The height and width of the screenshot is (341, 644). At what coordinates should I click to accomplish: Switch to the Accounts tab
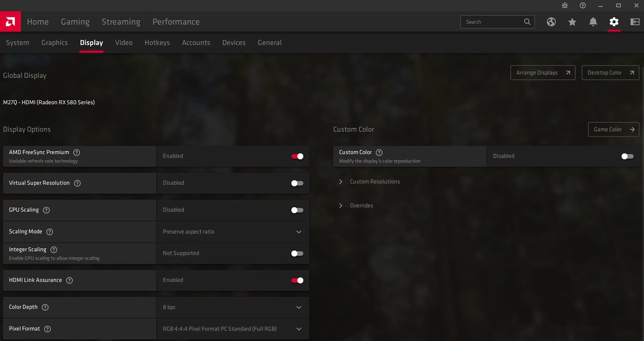[x=196, y=43]
